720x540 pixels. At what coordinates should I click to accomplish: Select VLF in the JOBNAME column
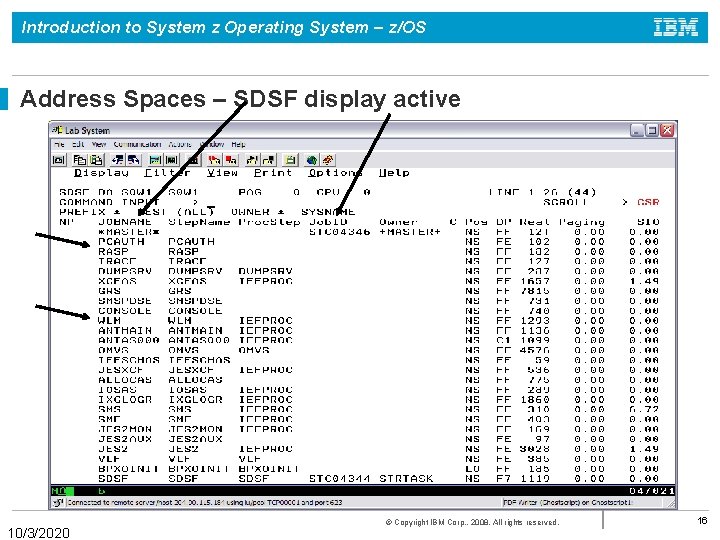point(109,459)
